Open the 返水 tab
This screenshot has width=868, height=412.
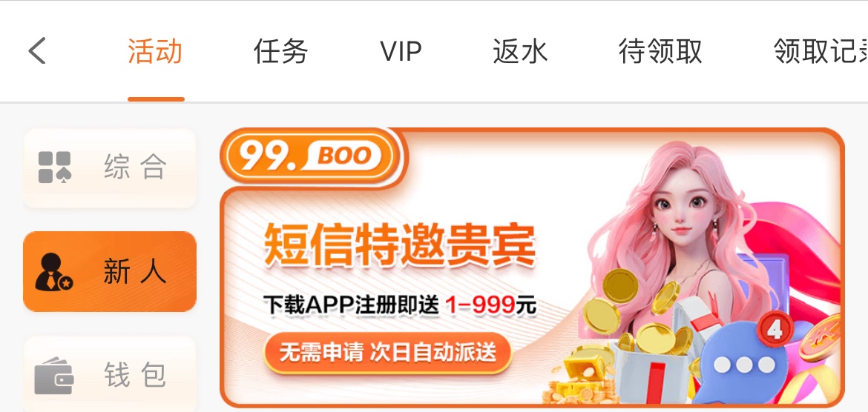520,51
